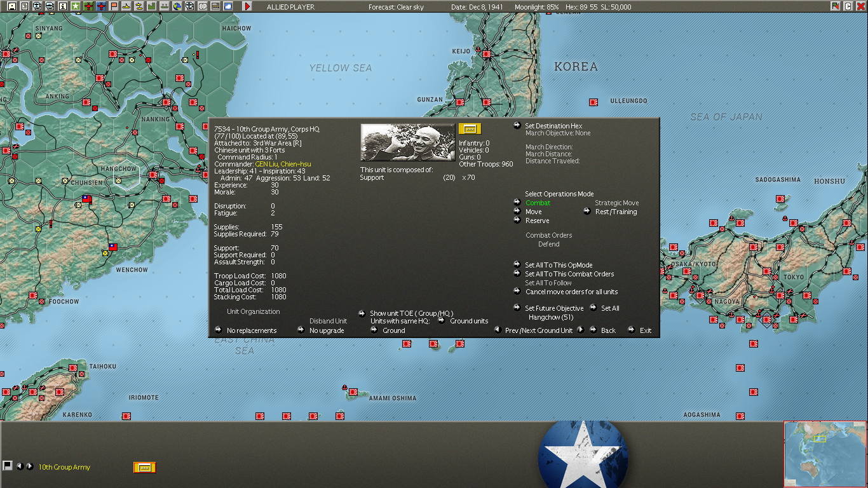Click the white star on green icon
This screenshot has height=488, width=868.
click(x=76, y=6)
